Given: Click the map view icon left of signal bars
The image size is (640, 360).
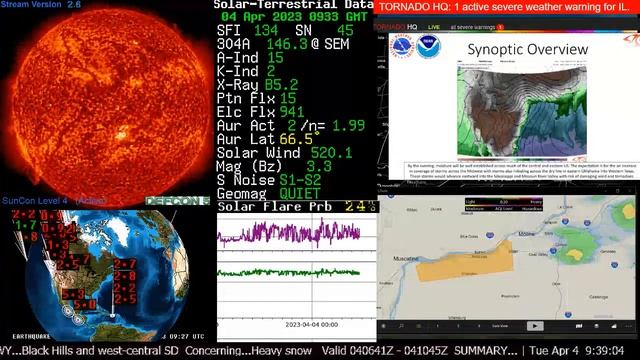Looking at the screenshot, I should point(579,326).
